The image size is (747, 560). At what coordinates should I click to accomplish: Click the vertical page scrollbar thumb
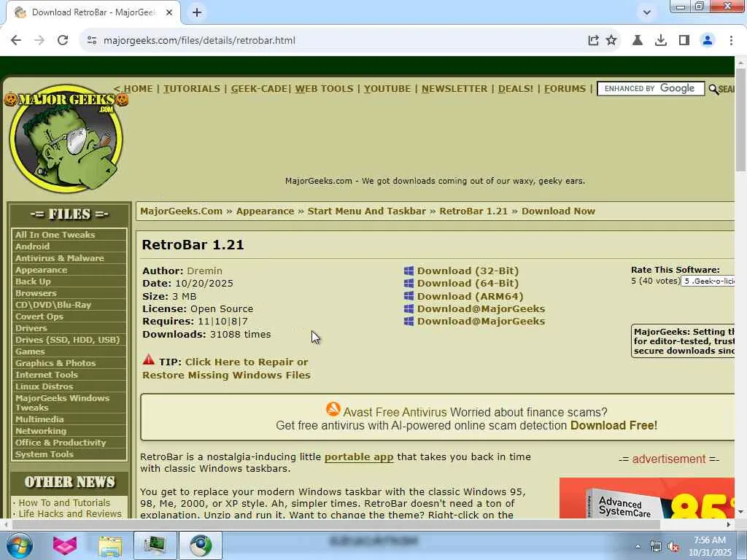(x=740, y=119)
